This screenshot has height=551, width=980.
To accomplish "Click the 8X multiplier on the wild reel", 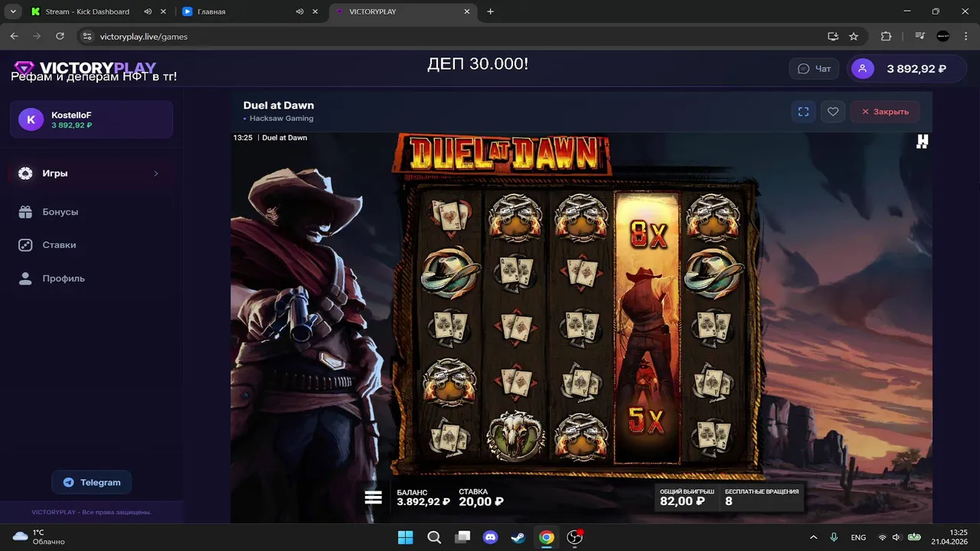I will [648, 236].
